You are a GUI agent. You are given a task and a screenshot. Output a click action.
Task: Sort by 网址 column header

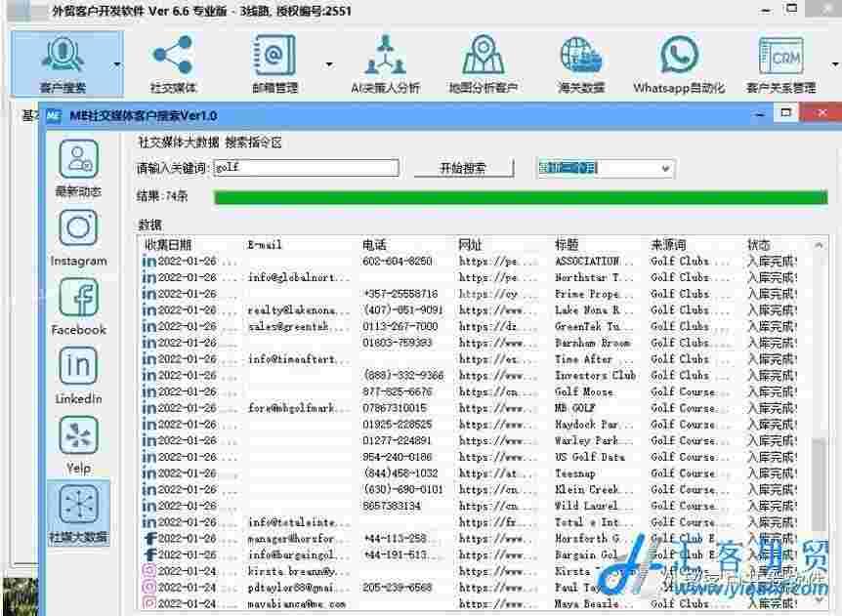pos(470,245)
